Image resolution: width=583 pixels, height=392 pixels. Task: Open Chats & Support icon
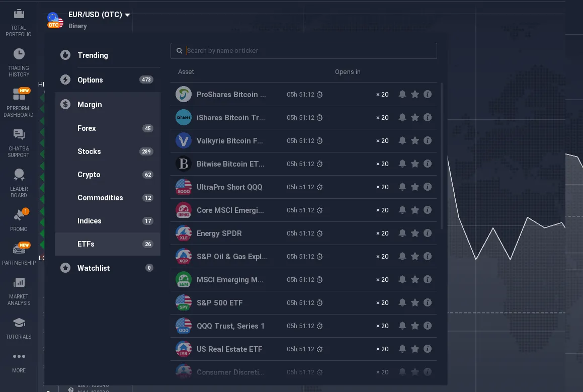pos(19,134)
